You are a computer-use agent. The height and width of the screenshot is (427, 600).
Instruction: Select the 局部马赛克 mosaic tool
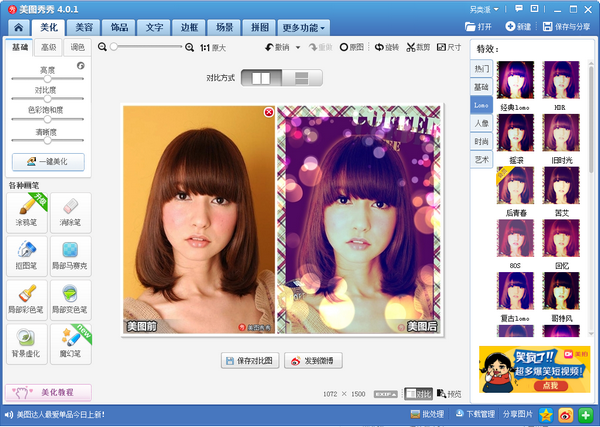tap(70, 256)
